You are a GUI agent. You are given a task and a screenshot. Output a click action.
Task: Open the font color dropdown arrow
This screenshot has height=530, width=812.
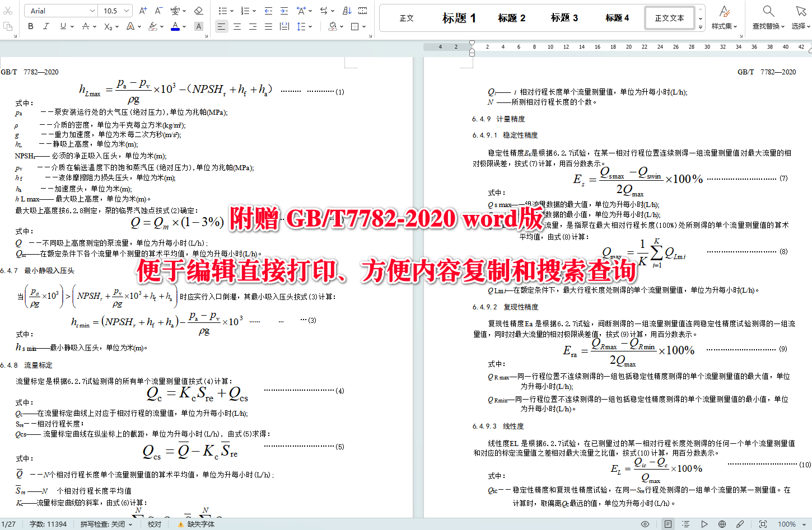pos(184,26)
